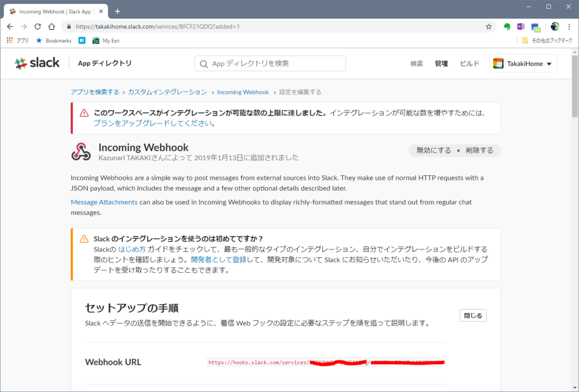Open the TakakiHome workspace dropdown
The width and height of the screenshot is (579, 392).
(x=522, y=63)
